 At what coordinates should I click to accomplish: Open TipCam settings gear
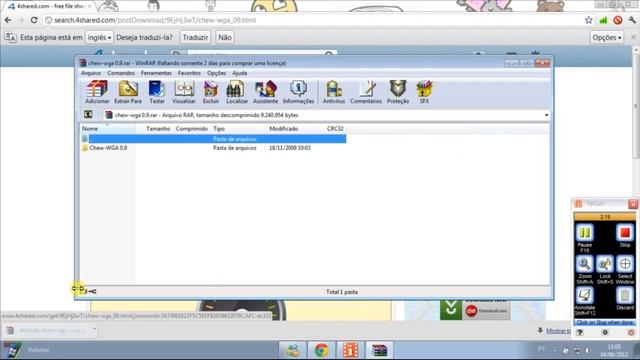(x=605, y=333)
